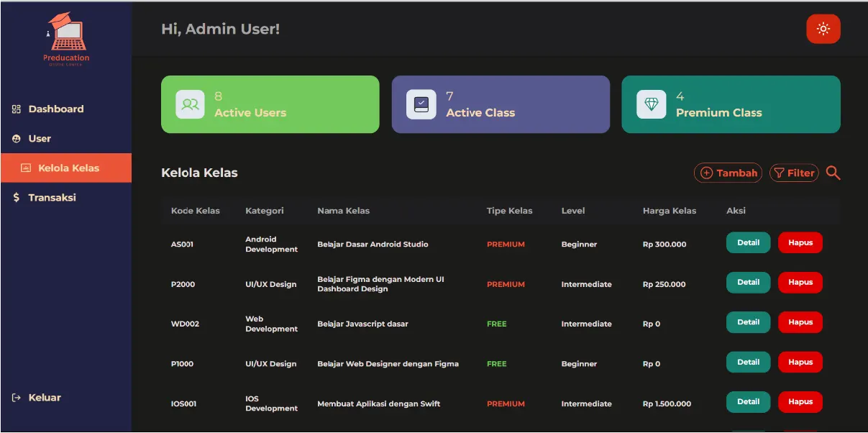Delete class AS001 with Hapus

800,242
